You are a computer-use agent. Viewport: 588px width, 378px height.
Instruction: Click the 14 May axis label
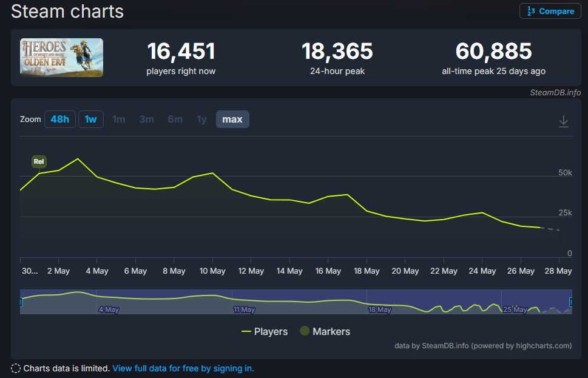(289, 271)
